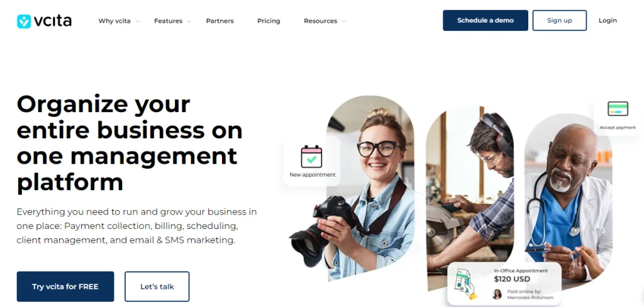Screen dimensions: 644x307
Task: Open the Partners menu item
Action: pyautogui.click(x=219, y=21)
